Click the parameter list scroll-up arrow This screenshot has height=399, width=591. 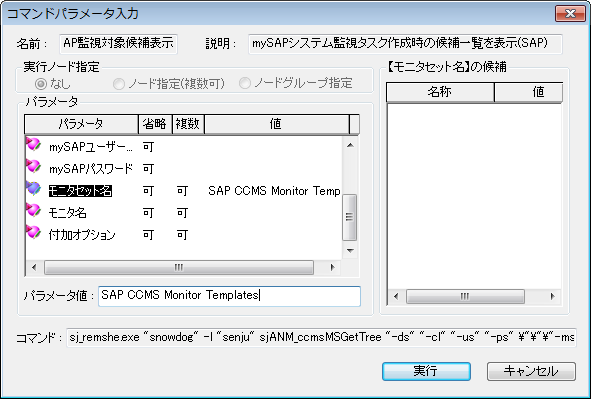tap(350, 145)
